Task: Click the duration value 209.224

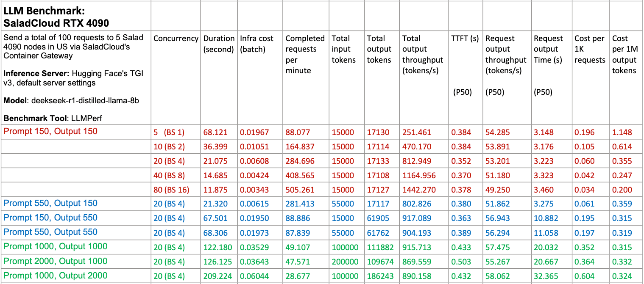Action: coord(218,276)
